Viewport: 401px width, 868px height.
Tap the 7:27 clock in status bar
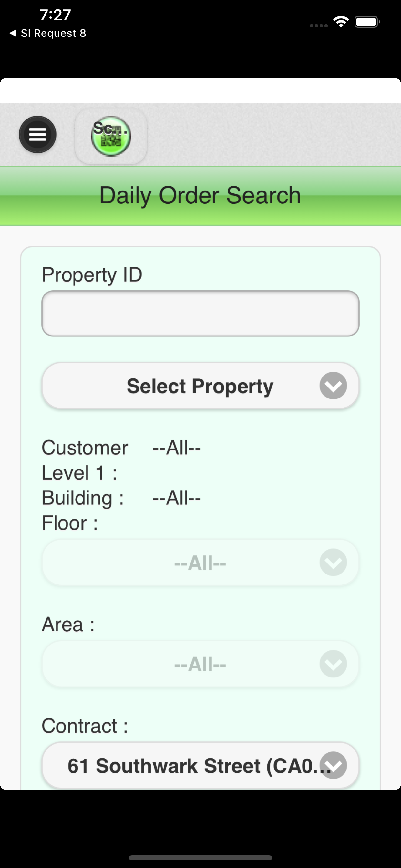55,15
